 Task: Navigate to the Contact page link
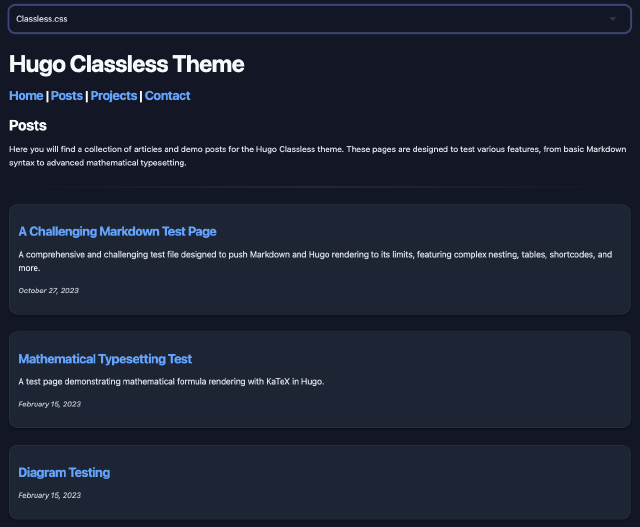167,96
